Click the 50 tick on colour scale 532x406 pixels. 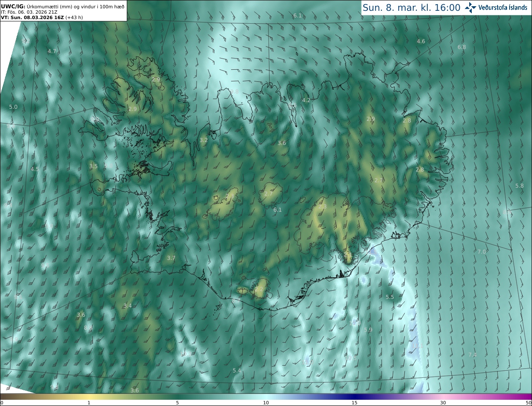point(529,403)
